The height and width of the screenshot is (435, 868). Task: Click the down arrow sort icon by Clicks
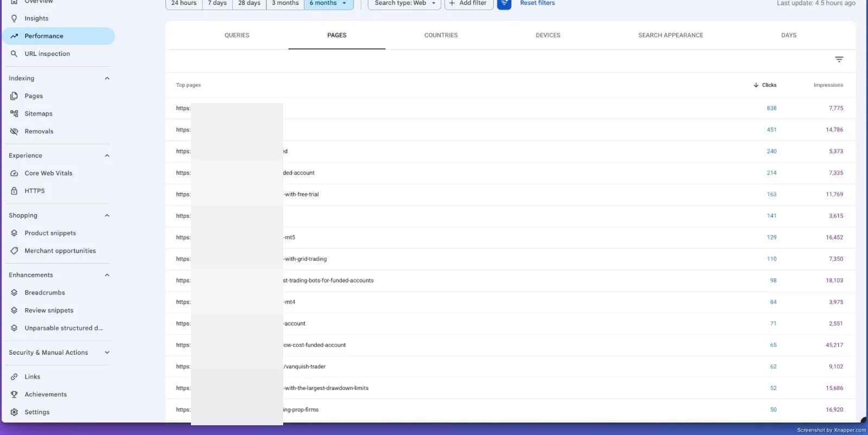click(756, 85)
